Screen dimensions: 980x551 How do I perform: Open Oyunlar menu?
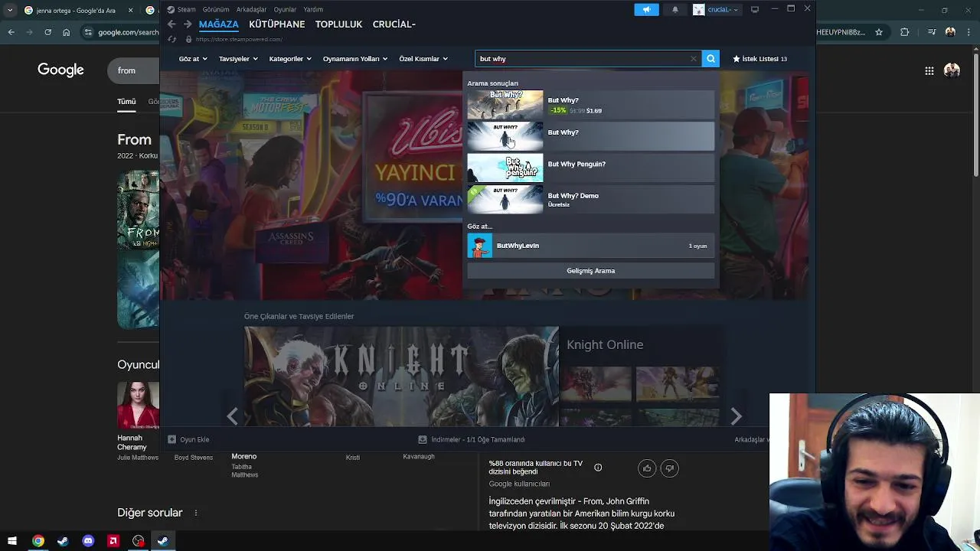tap(285, 9)
